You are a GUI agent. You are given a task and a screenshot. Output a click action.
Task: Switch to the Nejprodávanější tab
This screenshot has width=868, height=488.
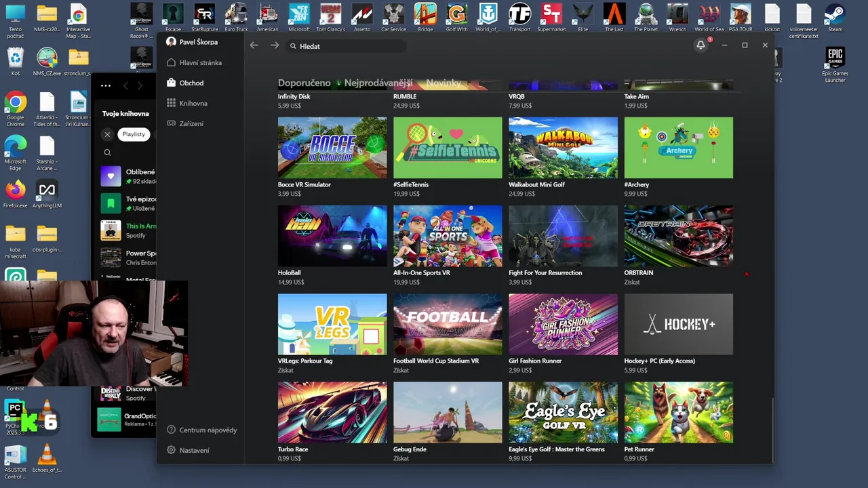[378, 83]
